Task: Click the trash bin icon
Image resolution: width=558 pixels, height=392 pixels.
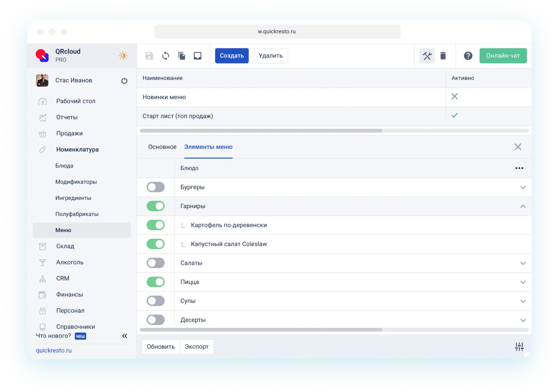Action: pyautogui.click(x=443, y=56)
